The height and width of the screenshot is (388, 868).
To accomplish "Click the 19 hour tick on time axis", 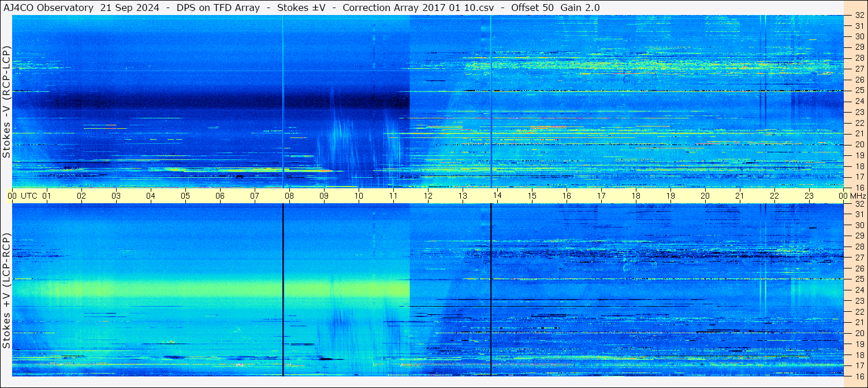I will (x=670, y=196).
